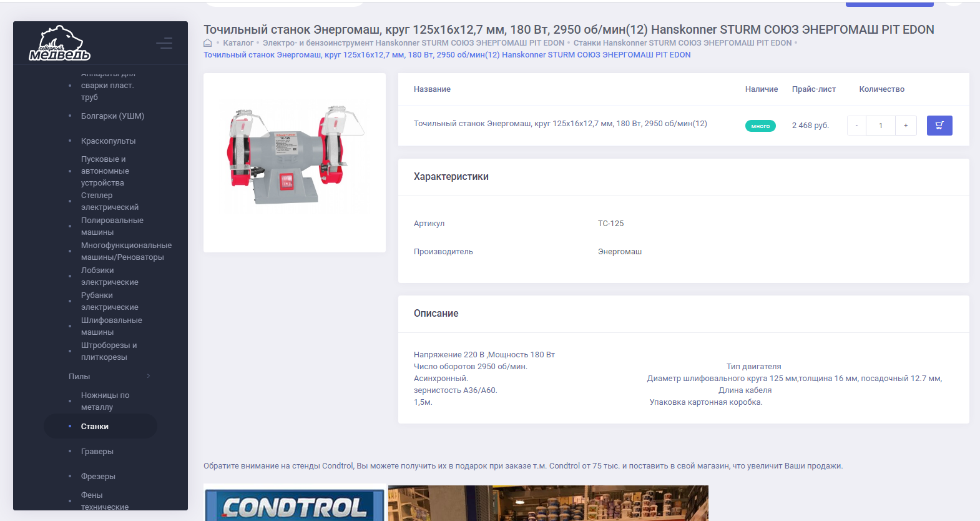The width and height of the screenshot is (980, 521).
Task: Click the product name in the table row
Action: [561, 124]
